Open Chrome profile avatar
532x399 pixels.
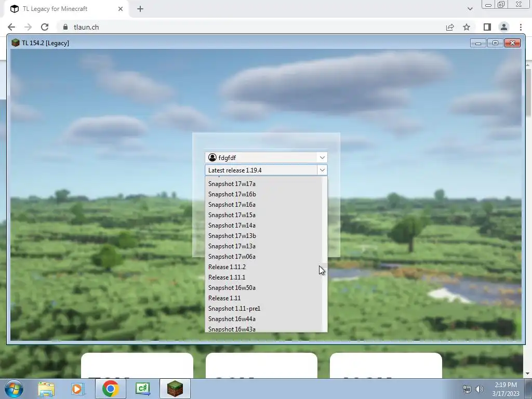point(504,27)
